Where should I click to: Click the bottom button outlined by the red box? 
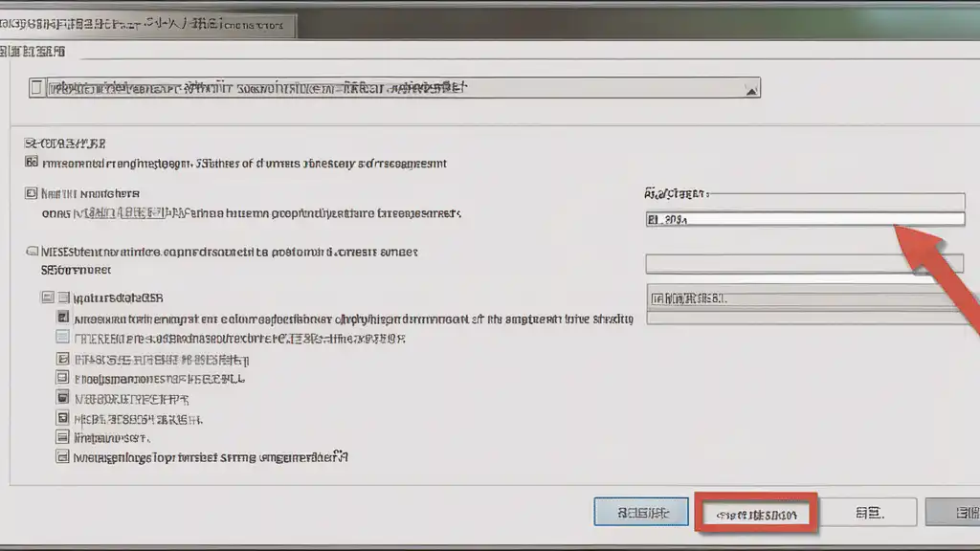(756, 514)
